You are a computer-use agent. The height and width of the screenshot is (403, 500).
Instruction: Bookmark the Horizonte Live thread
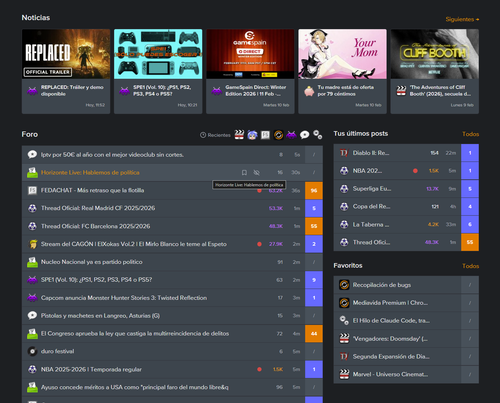pyautogui.click(x=244, y=172)
